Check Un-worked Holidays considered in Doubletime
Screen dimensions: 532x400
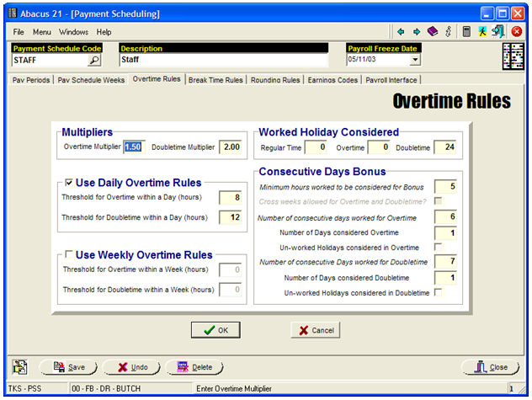tap(438, 292)
